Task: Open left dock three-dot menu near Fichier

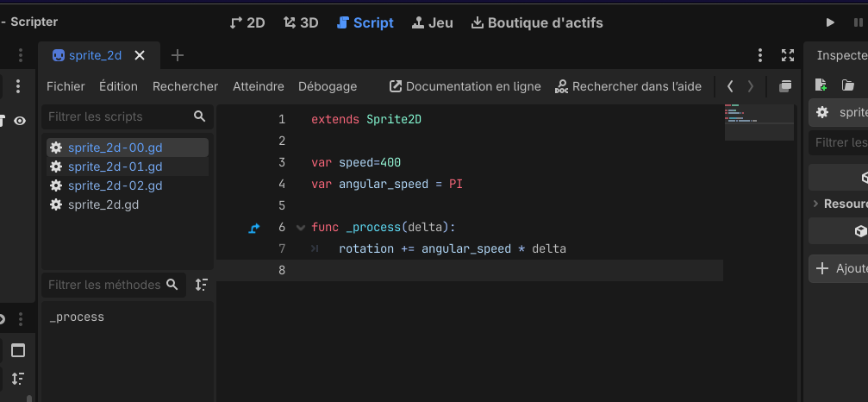Action: (18, 86)
